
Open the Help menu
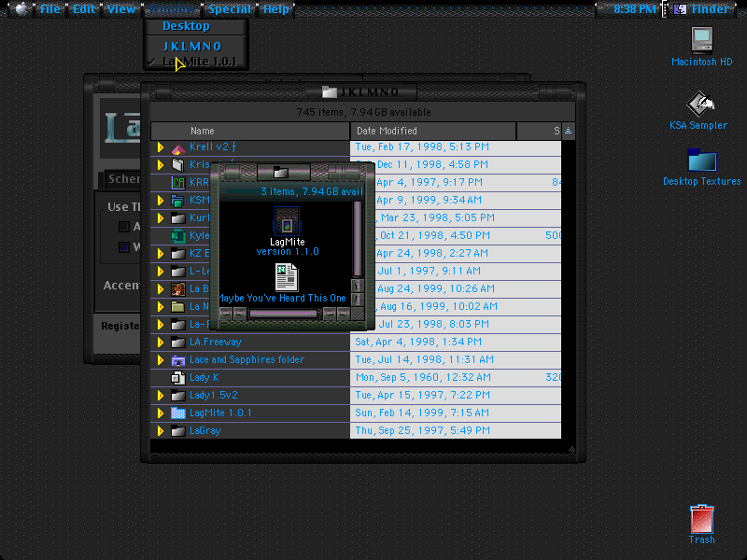point(276,9)
